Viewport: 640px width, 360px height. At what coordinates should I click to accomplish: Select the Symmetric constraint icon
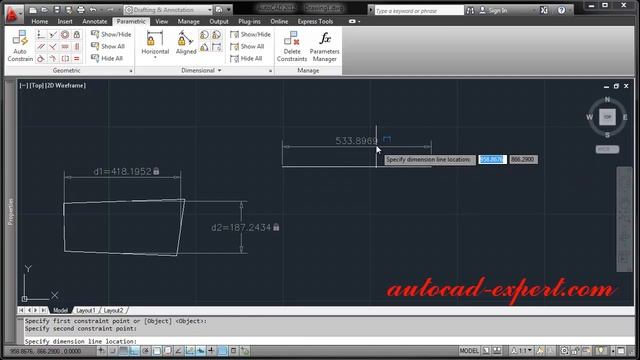click(64, 59)
